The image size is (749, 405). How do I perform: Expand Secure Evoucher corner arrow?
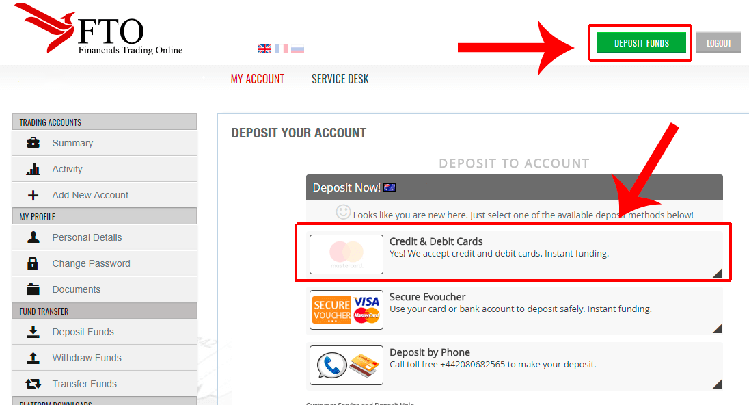click(717, 329)
